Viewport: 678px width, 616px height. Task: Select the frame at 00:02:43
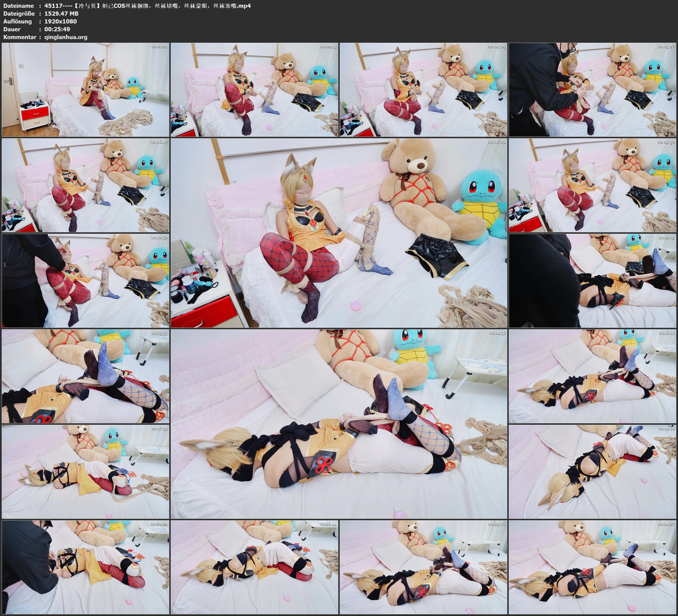[x=254, y=89]
